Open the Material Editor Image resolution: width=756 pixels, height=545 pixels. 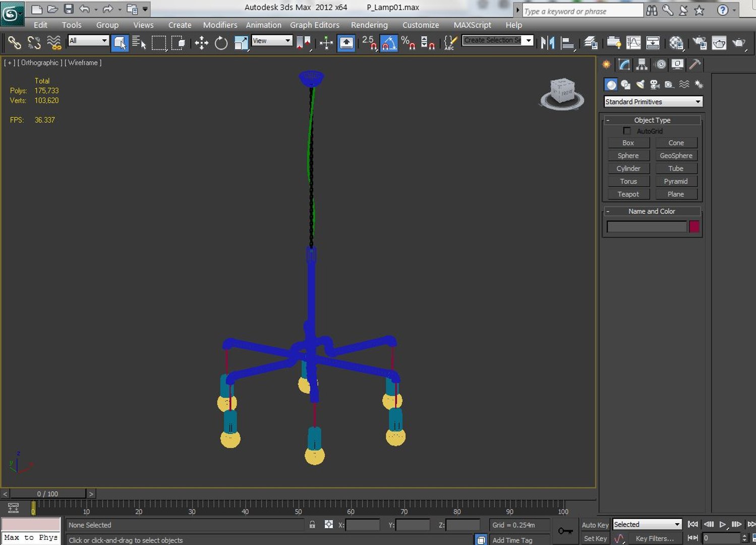[676, 43]
